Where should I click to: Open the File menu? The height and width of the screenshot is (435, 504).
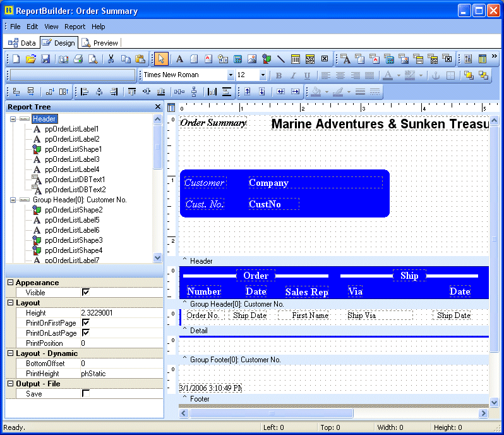pyautogui.click(x=15, y=27)
